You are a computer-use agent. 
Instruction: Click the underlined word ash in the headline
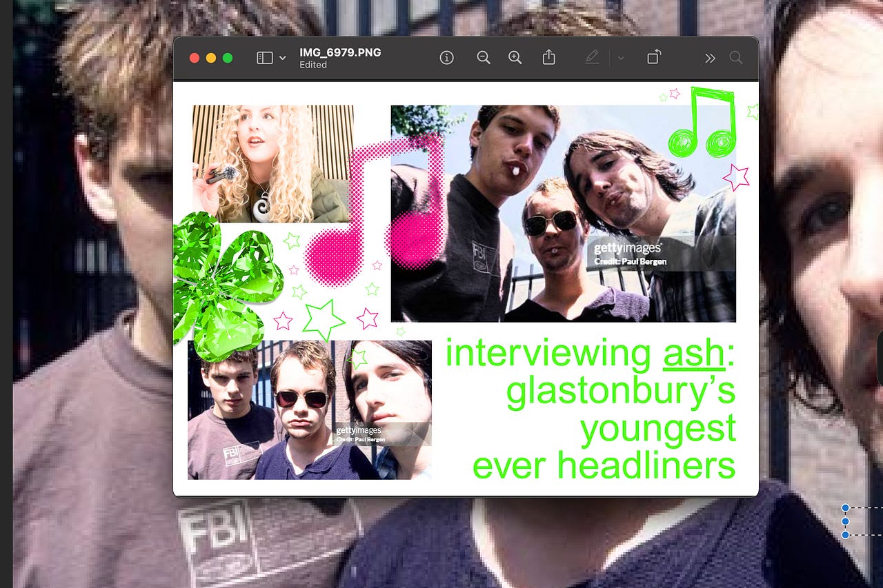click(x=694, y=354)
